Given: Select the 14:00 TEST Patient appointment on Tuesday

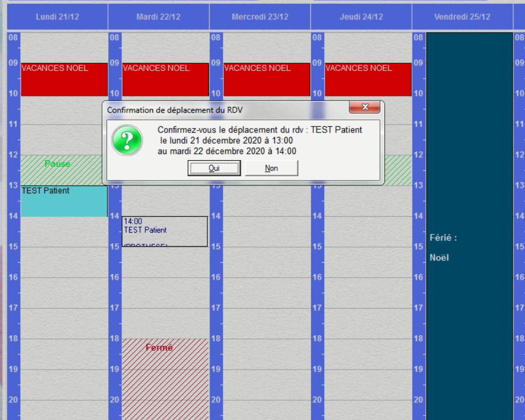Looking at the screenshot, I should coord(165,231).
